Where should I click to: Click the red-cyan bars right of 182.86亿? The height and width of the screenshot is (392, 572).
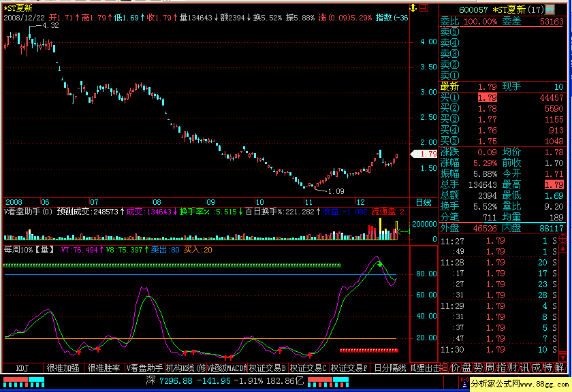click(328, 382)
